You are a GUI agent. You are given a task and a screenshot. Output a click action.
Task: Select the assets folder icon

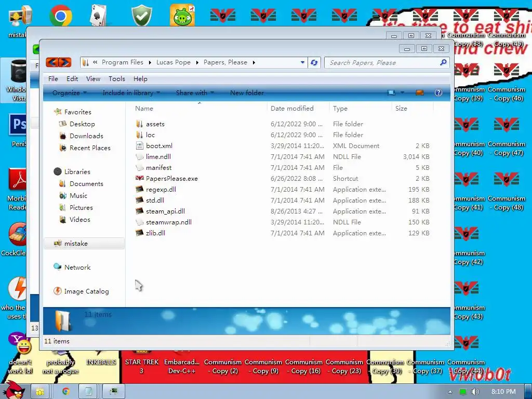(x=139, y=124)
